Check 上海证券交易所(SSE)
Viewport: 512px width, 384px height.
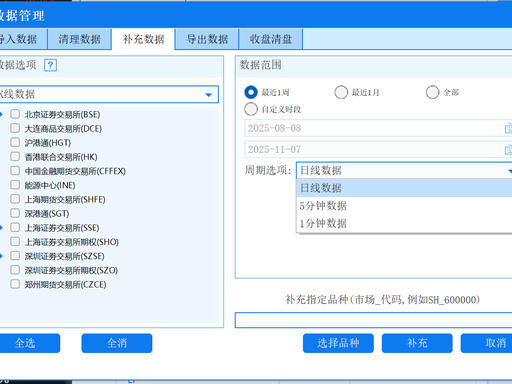[15, 227]
